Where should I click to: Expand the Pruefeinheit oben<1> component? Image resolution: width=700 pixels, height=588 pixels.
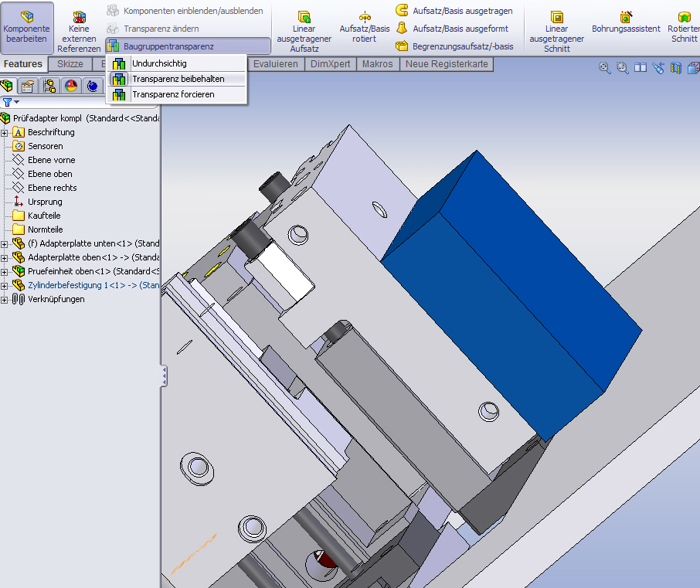[x=5, y=271]
